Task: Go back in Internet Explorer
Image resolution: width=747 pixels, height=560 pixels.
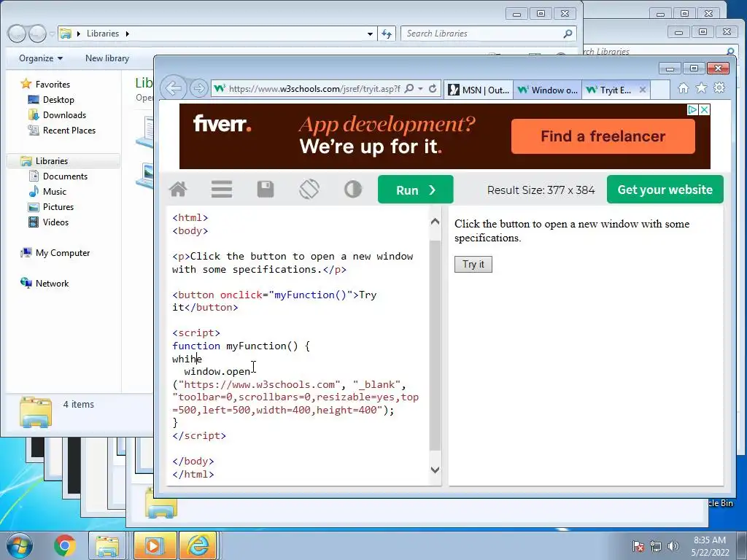Action: click(174, 88)
